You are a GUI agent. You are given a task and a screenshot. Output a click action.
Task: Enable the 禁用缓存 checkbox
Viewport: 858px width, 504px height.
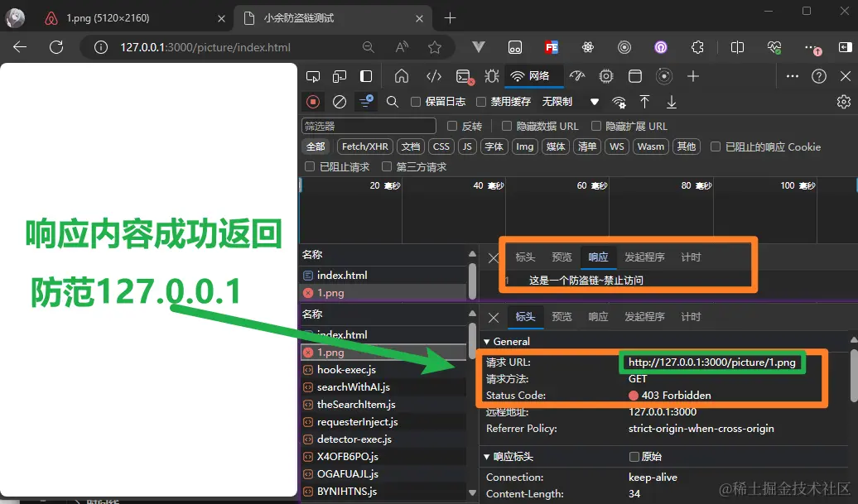(x=481, y=102)
